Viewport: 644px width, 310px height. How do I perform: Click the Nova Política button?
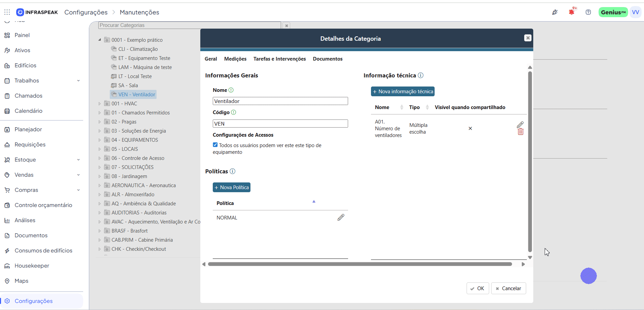232,187
